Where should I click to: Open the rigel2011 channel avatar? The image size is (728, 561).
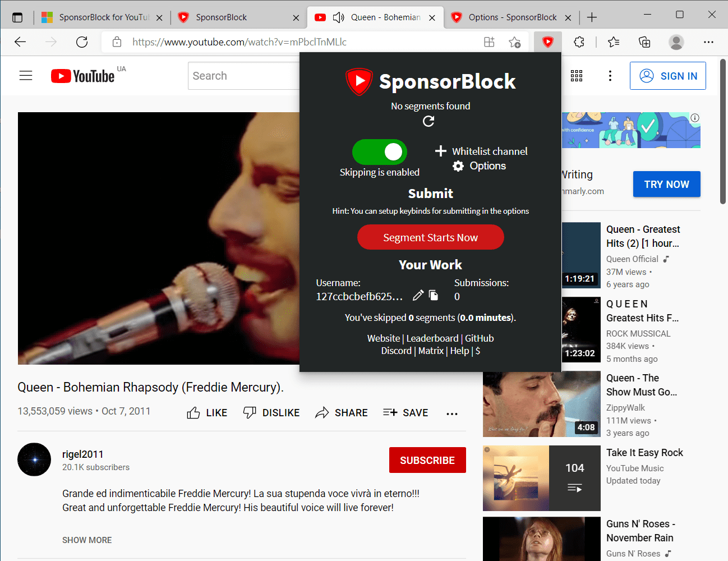(34, 459)
